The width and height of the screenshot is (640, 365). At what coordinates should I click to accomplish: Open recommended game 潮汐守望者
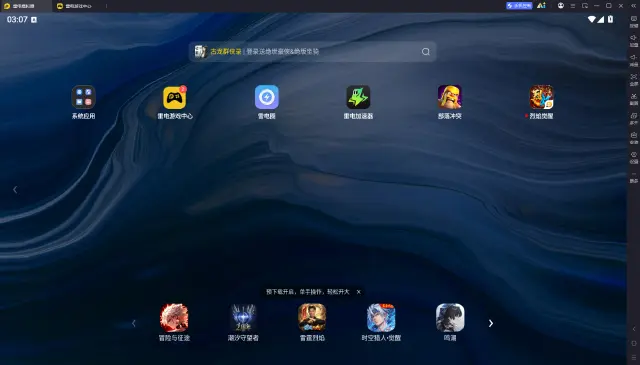click(243, 318)
